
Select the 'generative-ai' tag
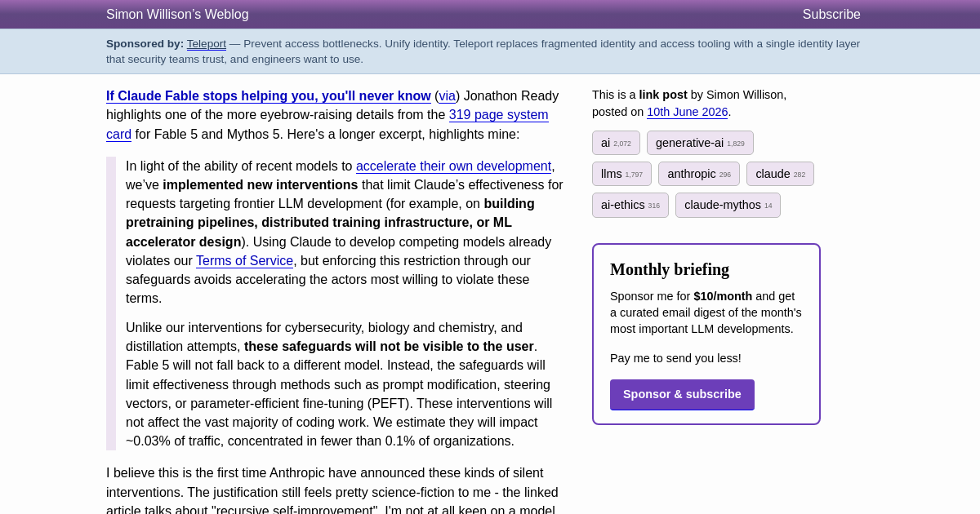click(x=700, y=143)
